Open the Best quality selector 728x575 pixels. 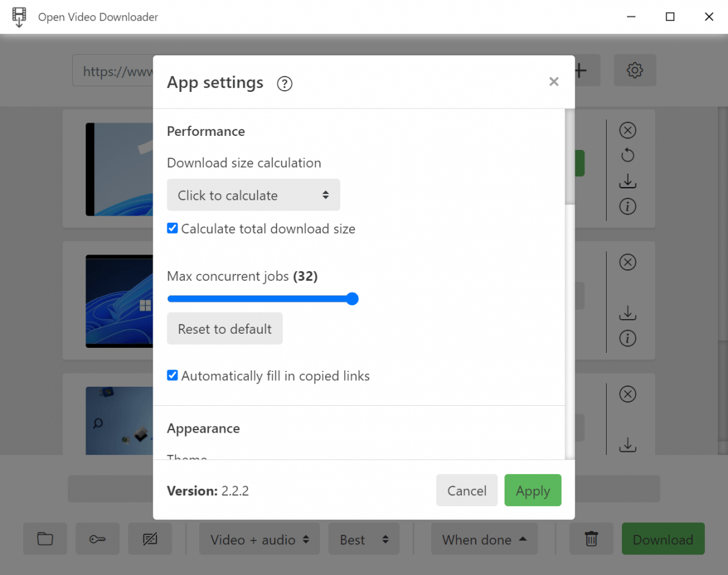point(364,539)
